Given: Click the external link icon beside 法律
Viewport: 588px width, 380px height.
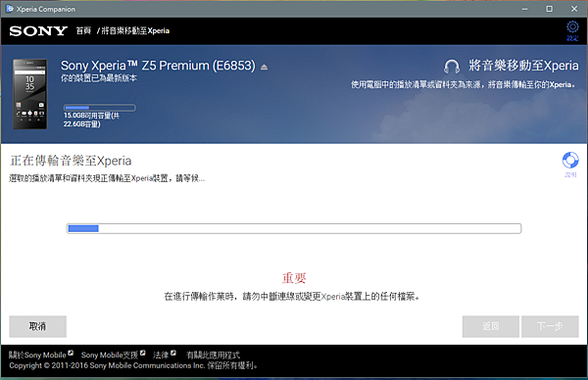Looking at the screenshot, I should (x=173, y=353).
